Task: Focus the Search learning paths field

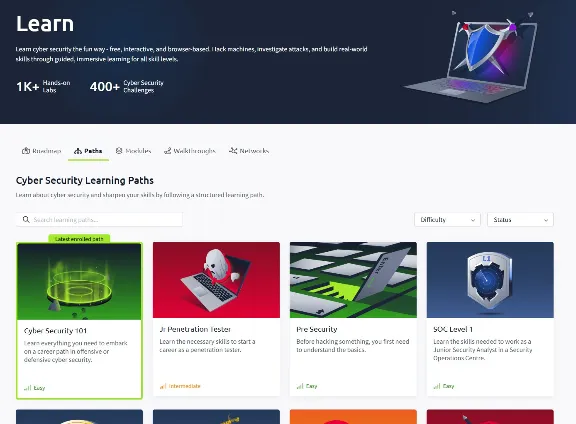Action: click(x=99, y=220)
